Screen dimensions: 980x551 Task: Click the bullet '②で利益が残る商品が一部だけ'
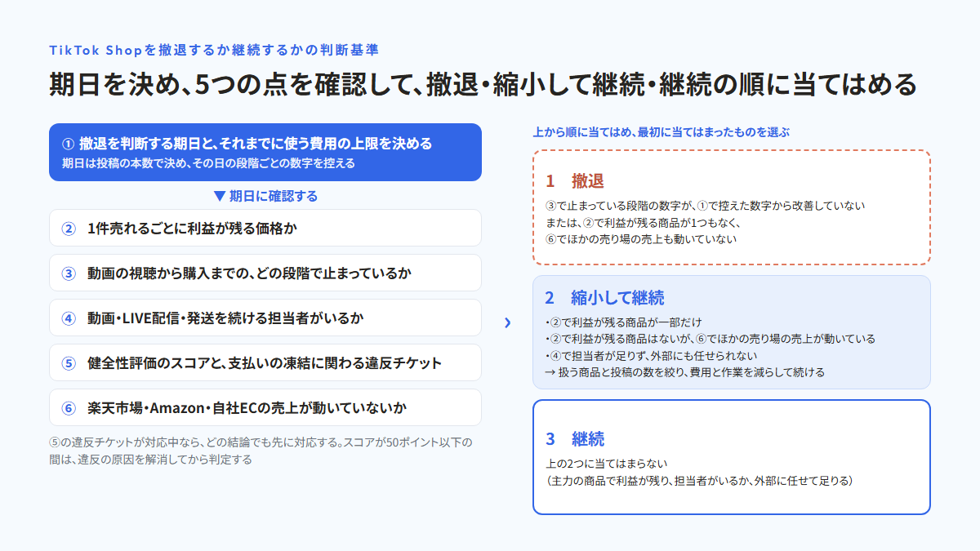(623, 322)
